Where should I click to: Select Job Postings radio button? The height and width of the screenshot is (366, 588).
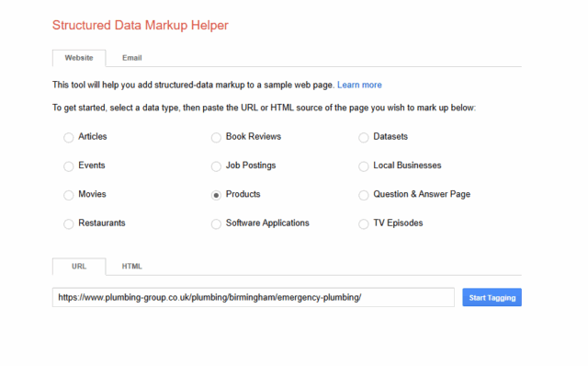[x=216, y=166]
